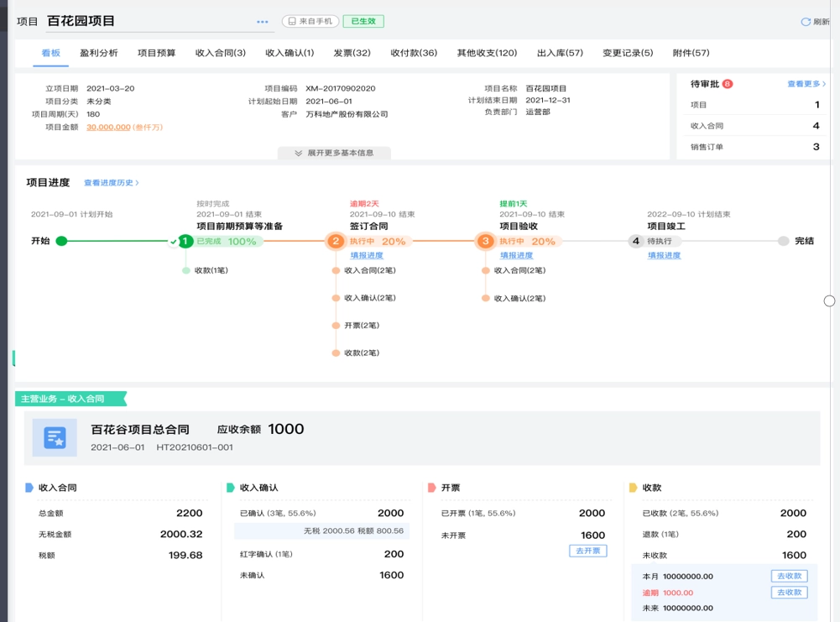Click the 已生效 status tag
Image resolution: width=840 pixels, height=622 pixels.
(x=363, y=21)
